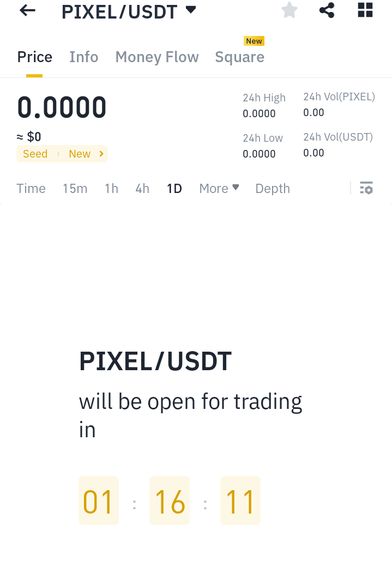Expand the Seed/New details chevron

click(x=101, y=154)
